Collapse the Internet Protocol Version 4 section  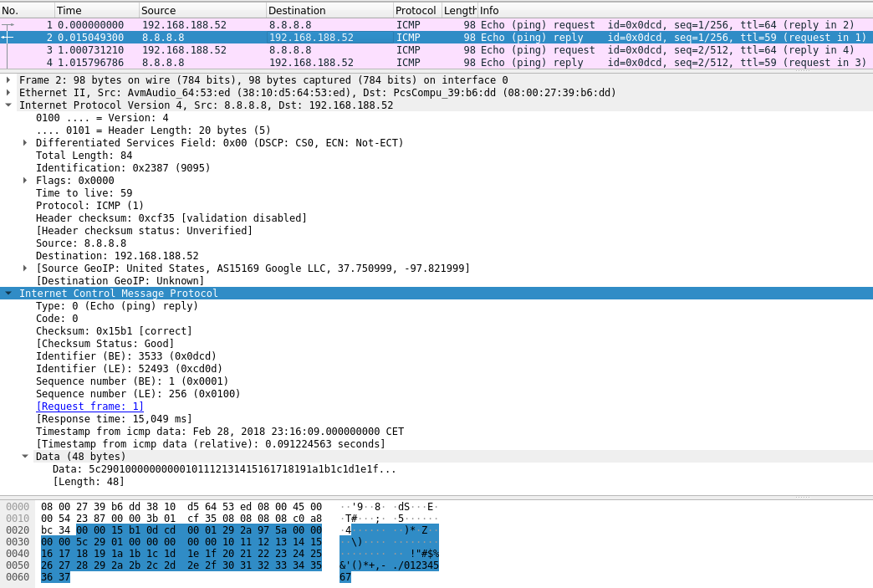click(x=8, y=105)
